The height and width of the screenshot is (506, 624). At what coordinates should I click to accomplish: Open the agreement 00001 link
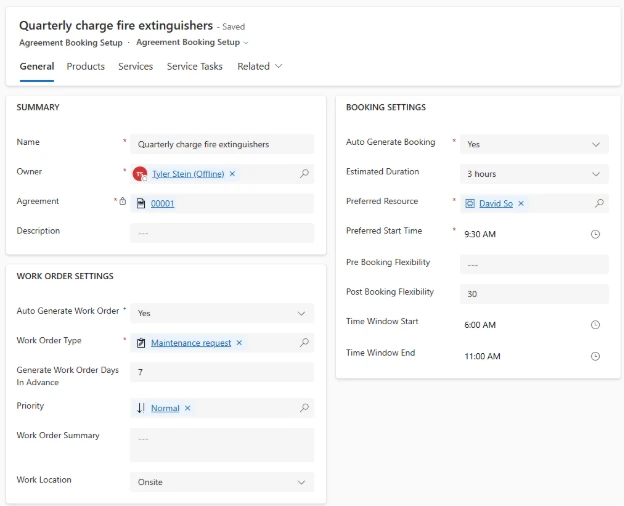162,203
